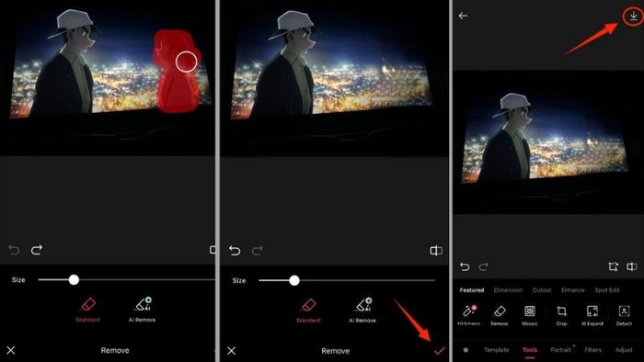
Task: Click the red masked area on left photo
Action: pos(177,71)
